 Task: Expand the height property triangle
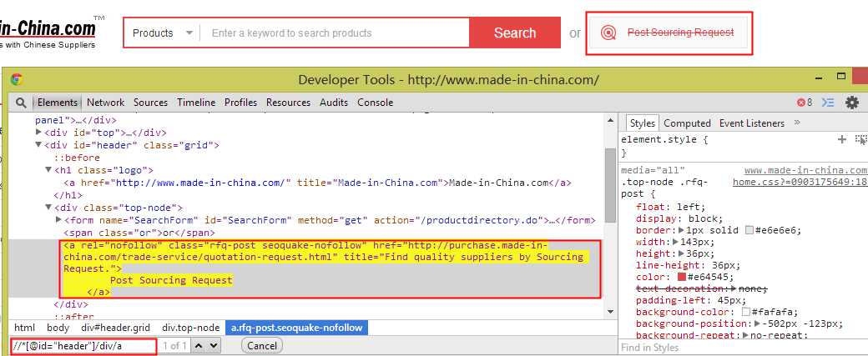(681, 253)
